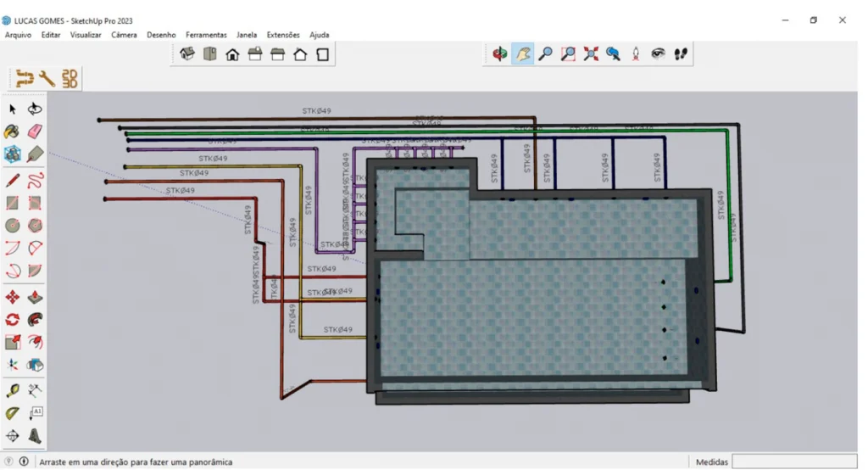Switch to Iso view house icon
The image size is (868, 470).
(x=187, y=54)
